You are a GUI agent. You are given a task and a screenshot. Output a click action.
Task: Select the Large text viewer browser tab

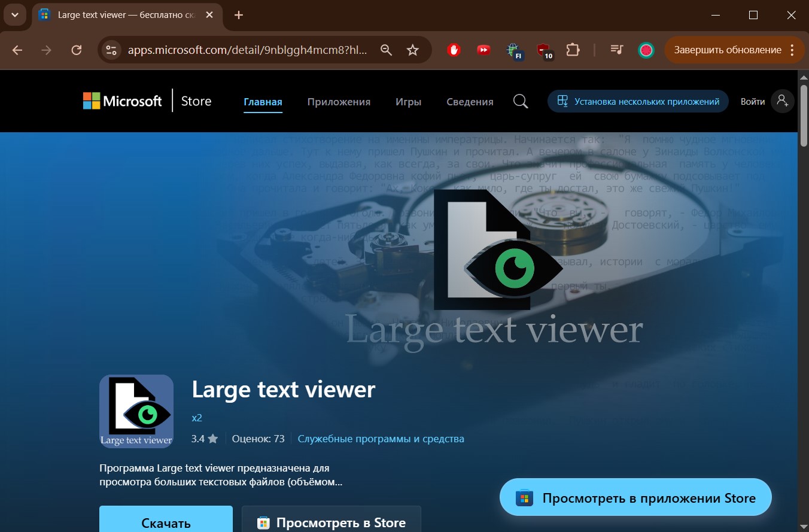tap(127, 15)
